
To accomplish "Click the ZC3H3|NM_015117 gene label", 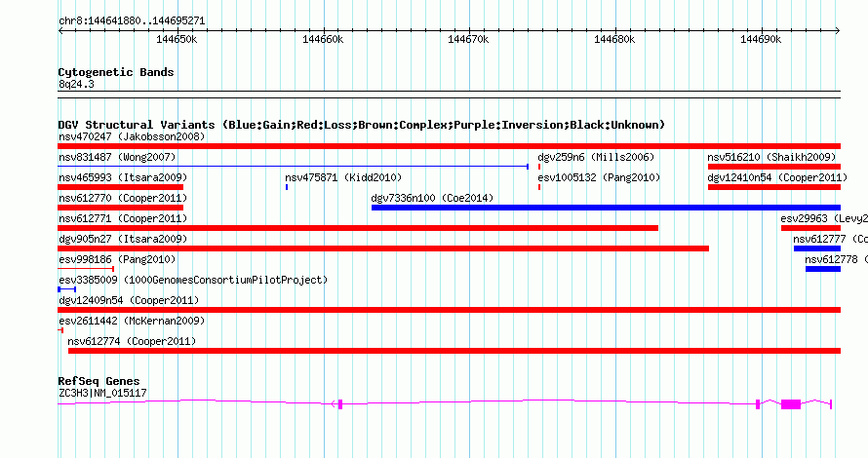I will click(102, 394).
